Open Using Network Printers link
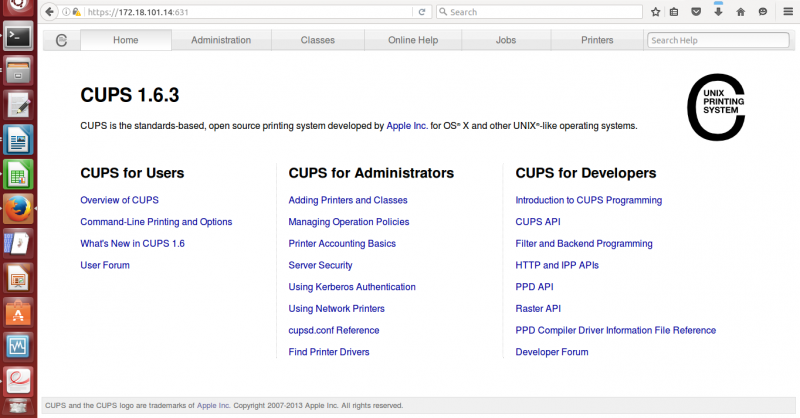 [336, 308]
